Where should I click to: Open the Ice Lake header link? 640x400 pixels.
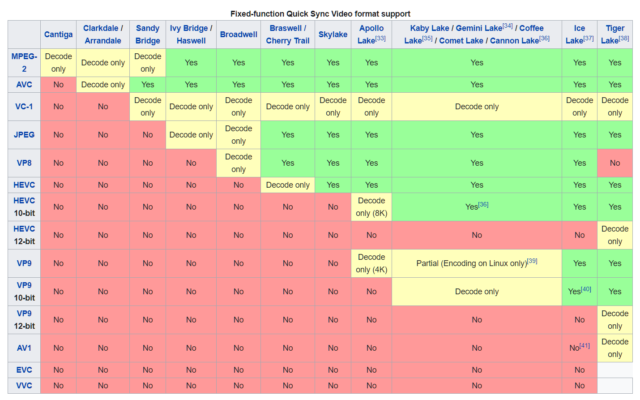[x=577, y=34]
